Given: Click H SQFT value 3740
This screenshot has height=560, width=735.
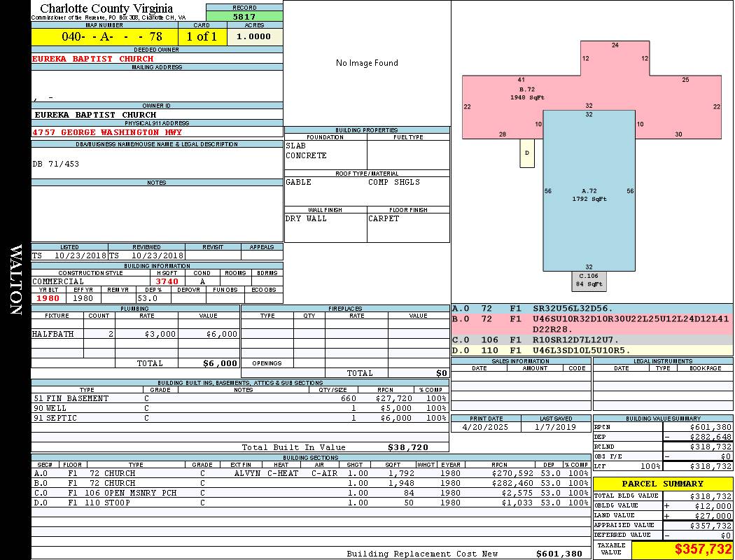Looking at the screenshot, I should click(x=167, y=281).
